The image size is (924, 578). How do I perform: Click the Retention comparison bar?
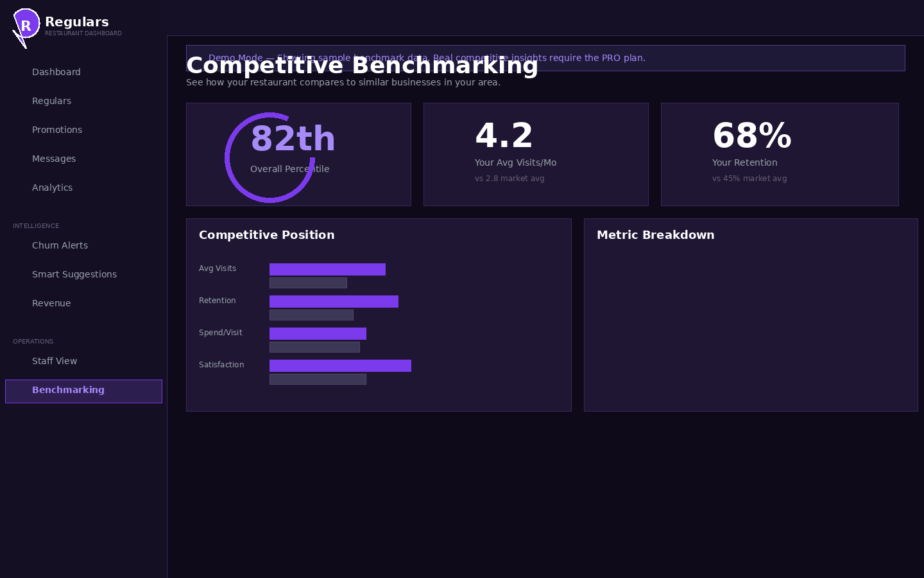tap(334, 301)
